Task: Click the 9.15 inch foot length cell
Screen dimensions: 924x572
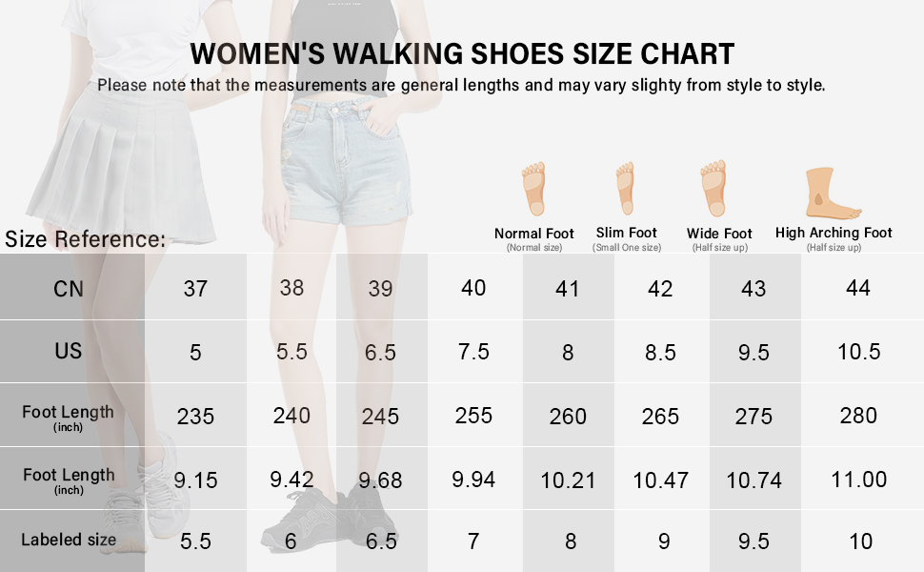Action: coord(195,480)
